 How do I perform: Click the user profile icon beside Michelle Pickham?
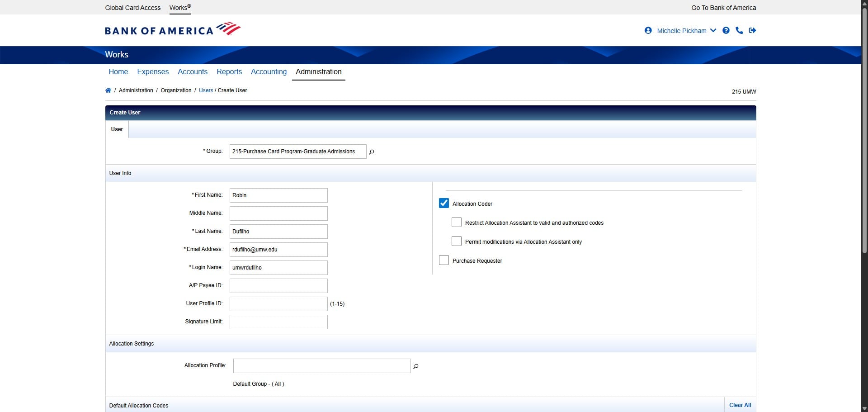pyautogui.click(x=648, y=30)
